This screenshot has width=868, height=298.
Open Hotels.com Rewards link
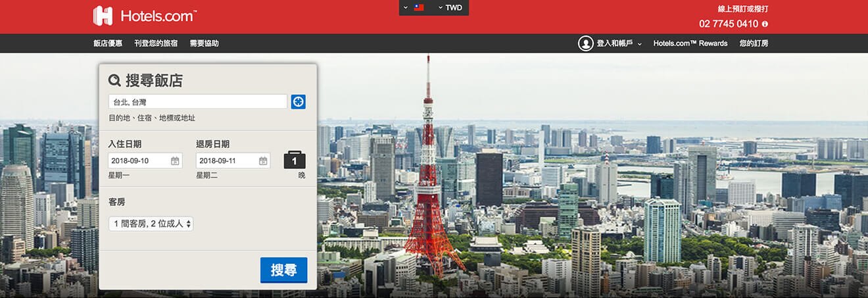(x=690, y=43)
